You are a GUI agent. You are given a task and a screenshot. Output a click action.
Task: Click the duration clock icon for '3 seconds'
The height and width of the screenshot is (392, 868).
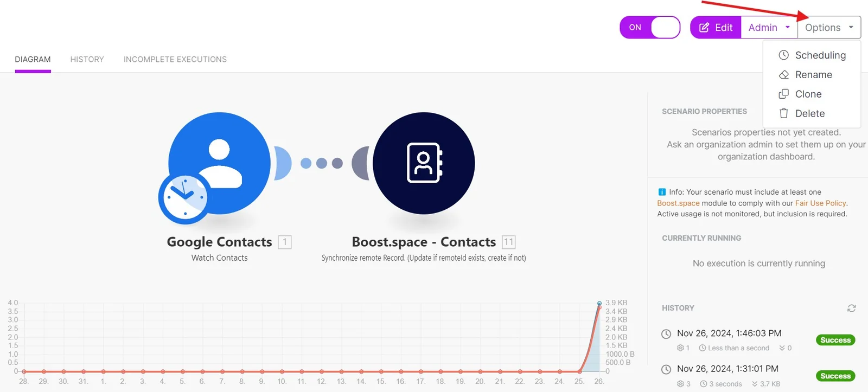pyautogui.click(x=704, y=384)
